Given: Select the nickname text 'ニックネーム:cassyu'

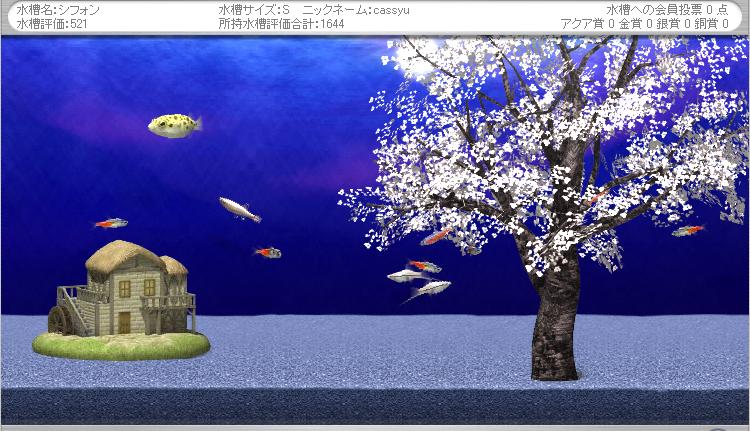Looking at the screenshot, I should pos(356,10).
